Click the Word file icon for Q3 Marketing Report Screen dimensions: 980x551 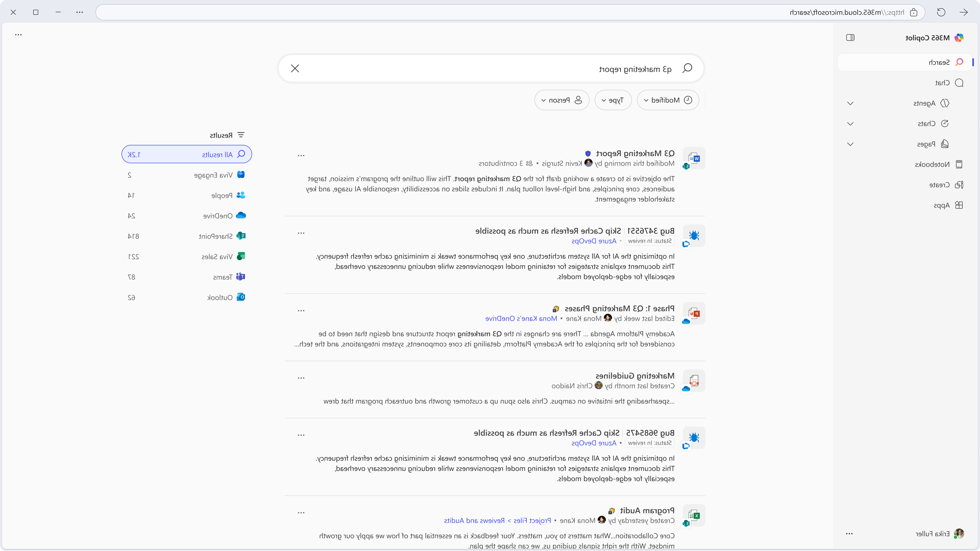click(x=694, y=158)
